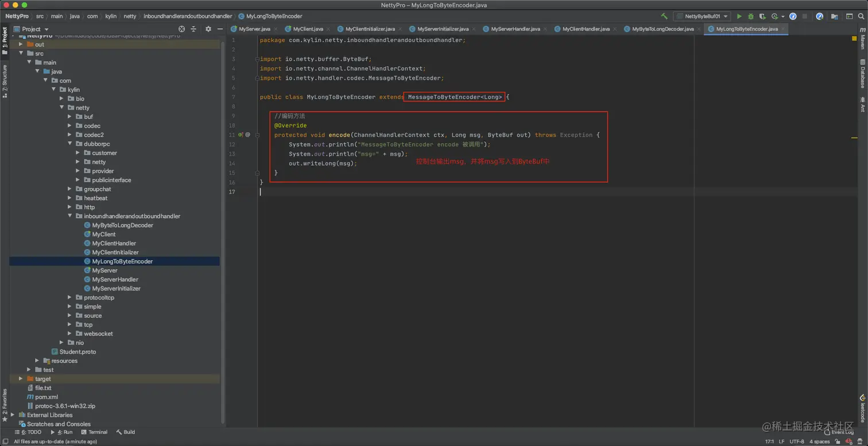Expand the groupchat package

tap(69, 189)
